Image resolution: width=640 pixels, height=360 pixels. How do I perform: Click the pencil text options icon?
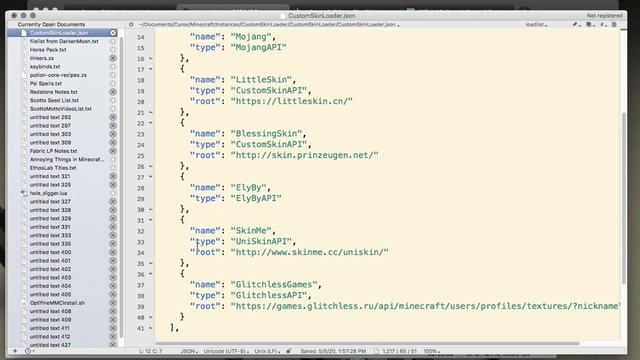pyautogui.click(x=576, y=24)
